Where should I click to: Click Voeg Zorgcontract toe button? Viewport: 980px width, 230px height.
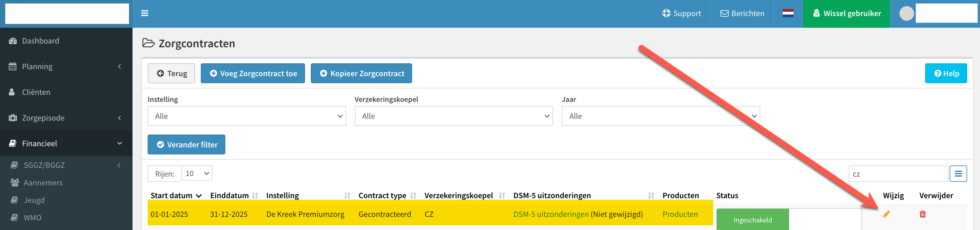(253, 73)
